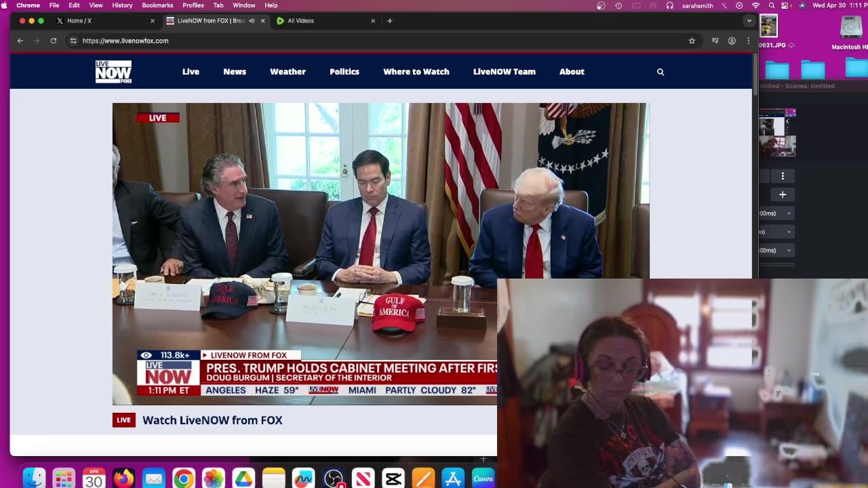Open the News nav item
Image resolution: width=868 pixels, height=488 pixels.
pyautogui.click(x=235, y=72)
